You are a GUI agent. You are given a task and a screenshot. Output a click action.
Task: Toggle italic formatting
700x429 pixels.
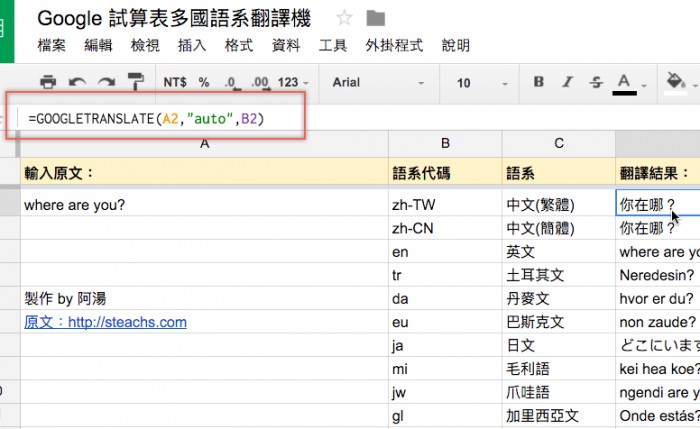point(568,83)
